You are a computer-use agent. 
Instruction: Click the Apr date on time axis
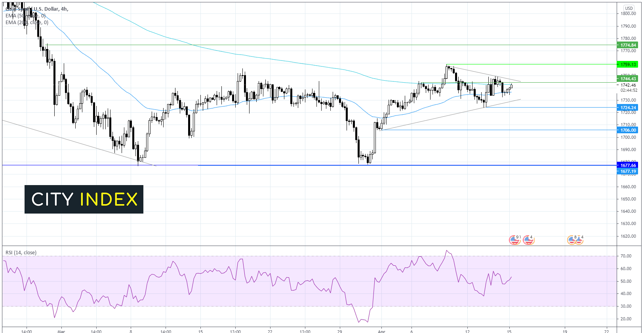click(381, 331)
